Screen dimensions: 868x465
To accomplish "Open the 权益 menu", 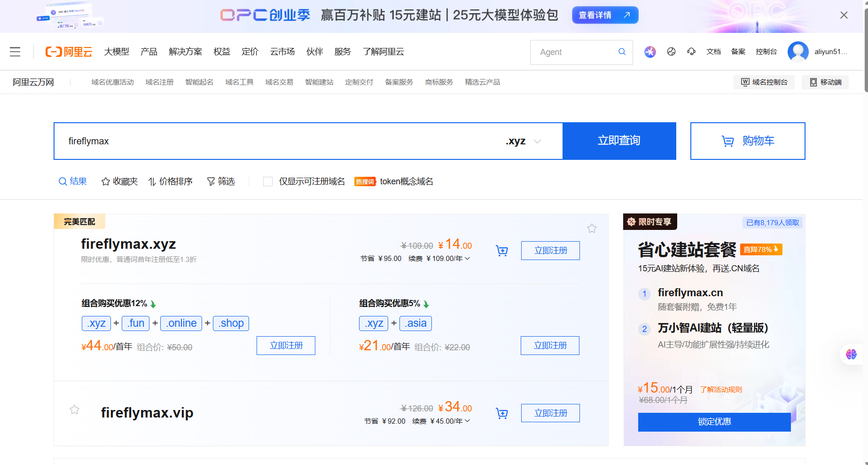I will pos(222,52).
